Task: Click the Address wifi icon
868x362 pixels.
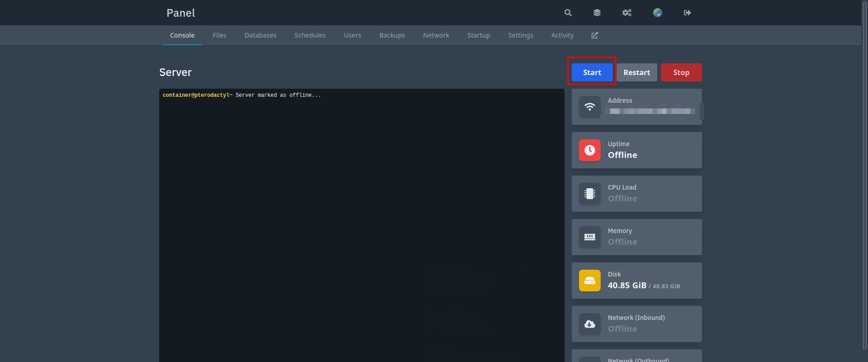Action: pos(590,107)
